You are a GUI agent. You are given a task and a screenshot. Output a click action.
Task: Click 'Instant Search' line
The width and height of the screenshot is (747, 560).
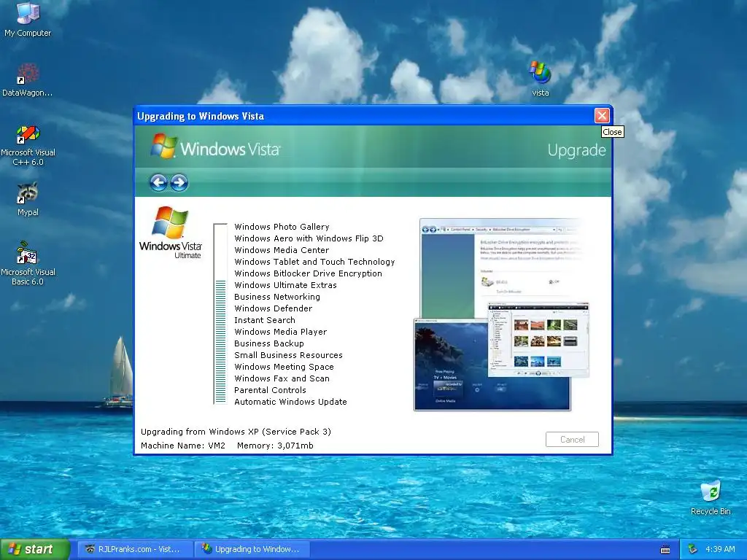[264, 320]
